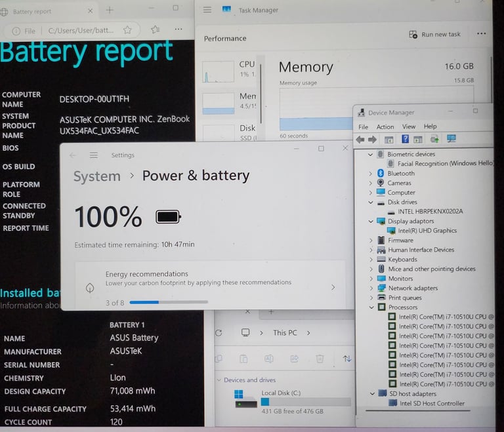
Task: Click Mice and other pointing devices icon
Action: point(381,269)
